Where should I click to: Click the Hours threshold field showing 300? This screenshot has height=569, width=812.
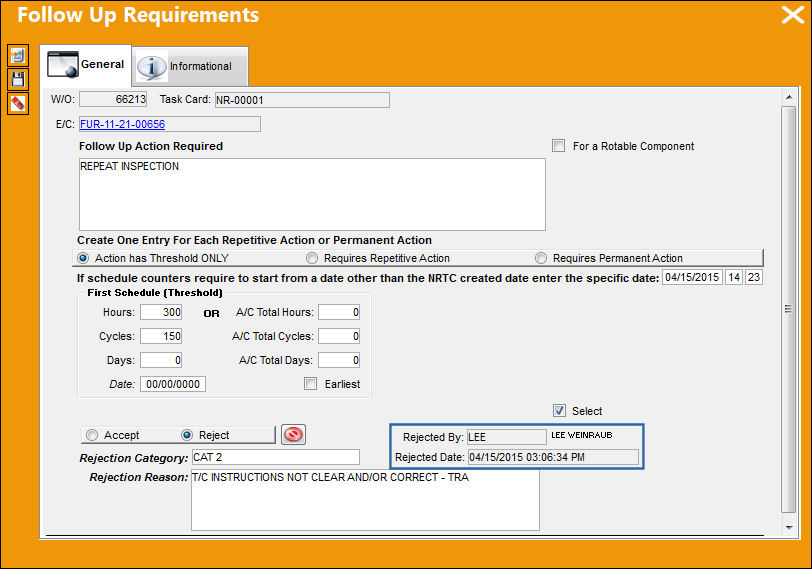[x=161, y=312]
